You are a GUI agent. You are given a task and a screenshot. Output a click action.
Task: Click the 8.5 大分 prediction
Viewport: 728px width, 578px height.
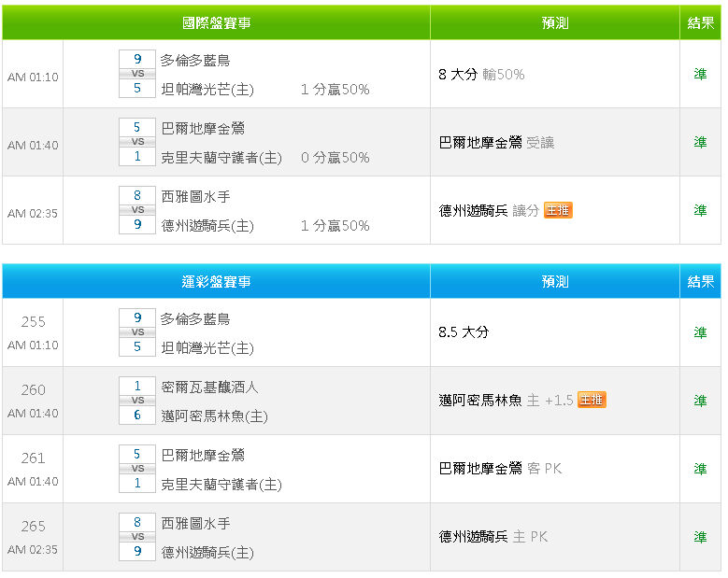(464, 332)
